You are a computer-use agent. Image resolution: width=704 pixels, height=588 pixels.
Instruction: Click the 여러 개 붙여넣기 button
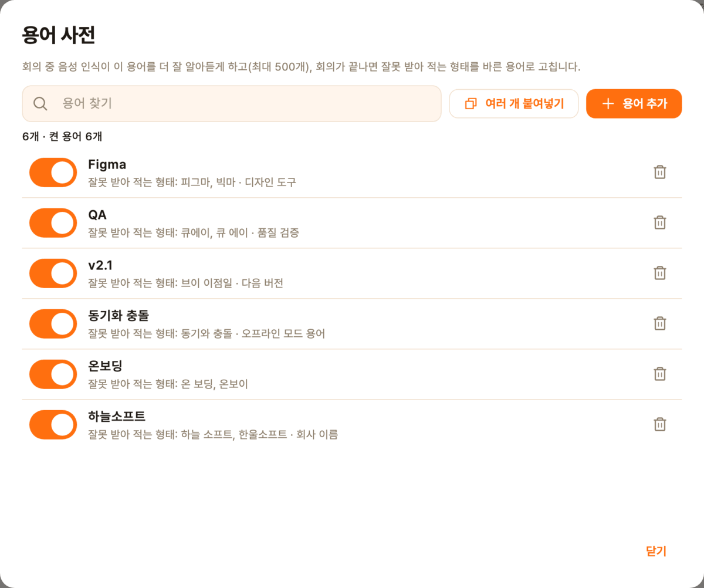514,104
